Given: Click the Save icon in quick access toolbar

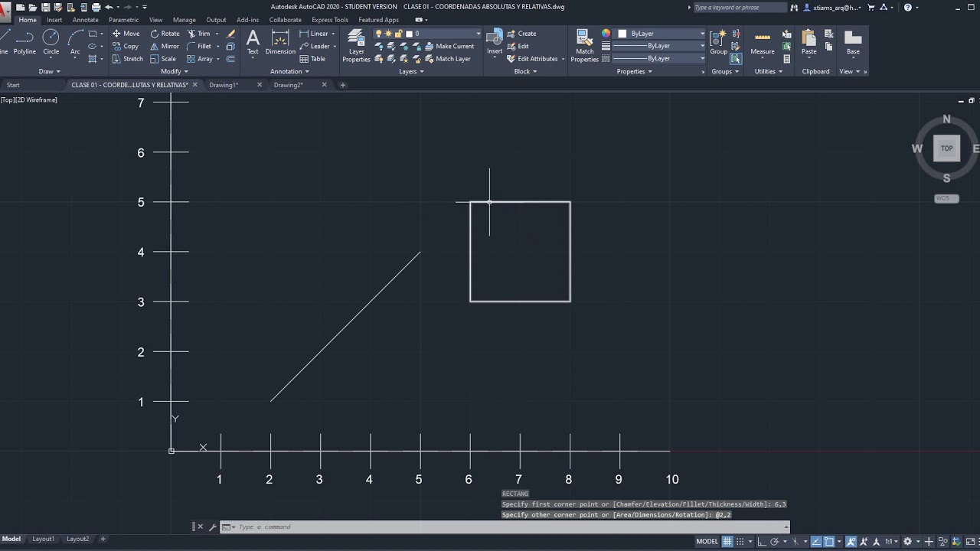Looking at the screenshot, I should [45, 7].
